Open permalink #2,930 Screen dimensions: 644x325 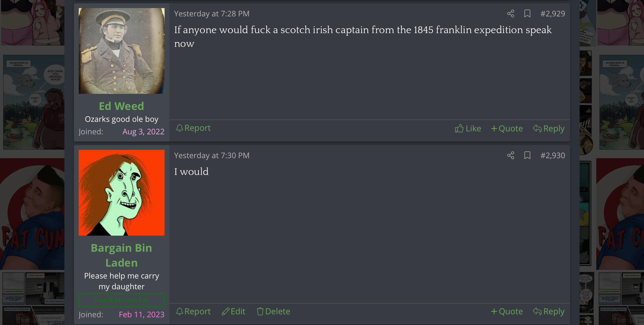point(553,155)
